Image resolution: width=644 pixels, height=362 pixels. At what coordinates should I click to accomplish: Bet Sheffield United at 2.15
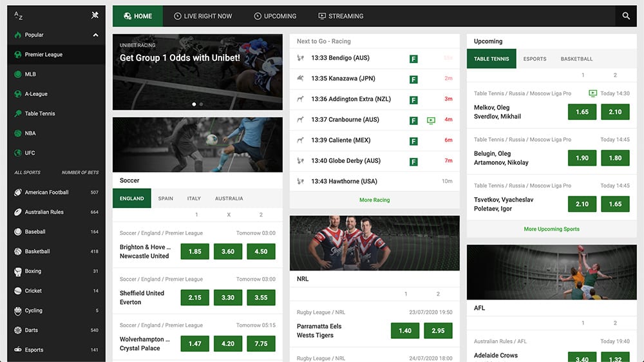(194, 298)
